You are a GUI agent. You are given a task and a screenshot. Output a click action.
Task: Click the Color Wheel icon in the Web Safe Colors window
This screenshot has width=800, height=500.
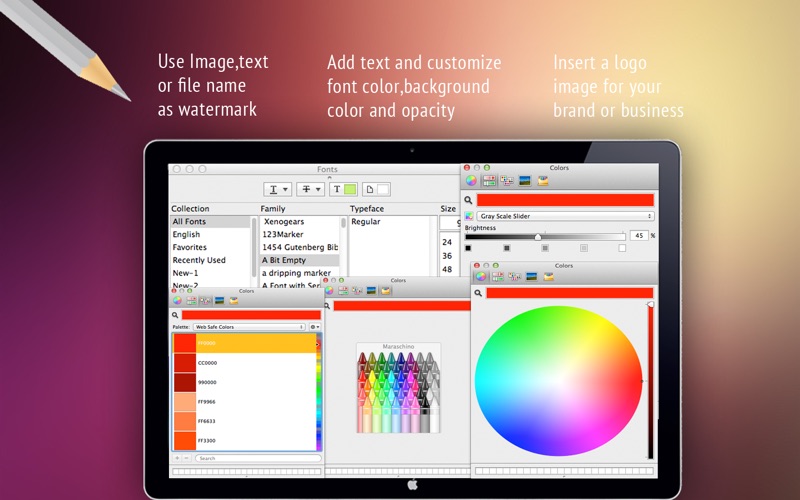pyautogui.click(x=177, y=301)
